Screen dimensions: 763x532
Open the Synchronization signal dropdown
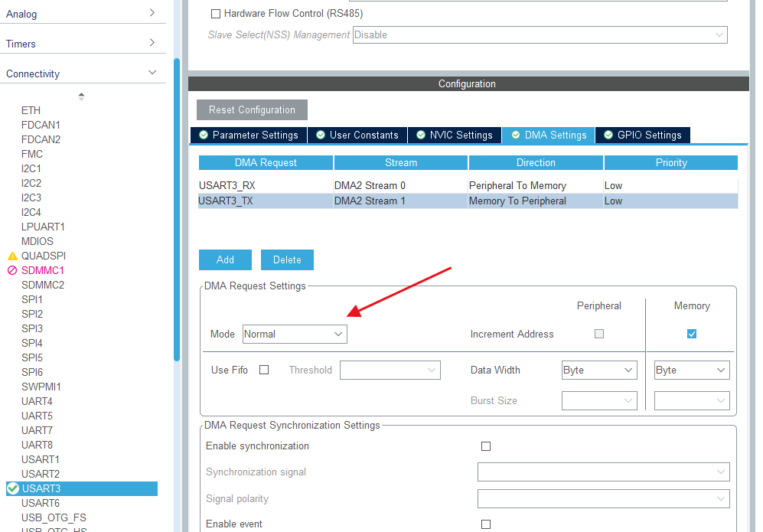pos(603,472)
